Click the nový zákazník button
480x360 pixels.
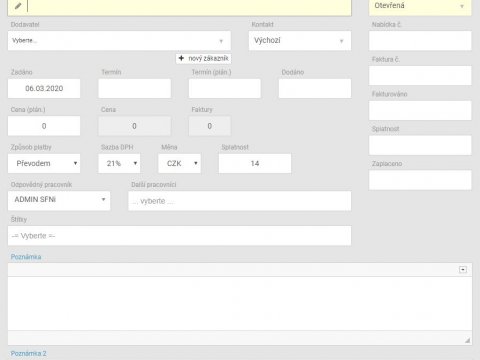tap(203, 58)
